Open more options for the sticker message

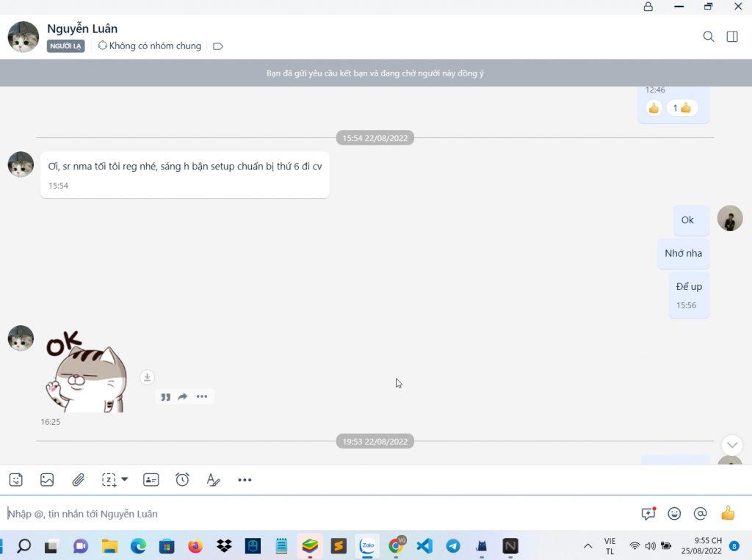(202, 397)
